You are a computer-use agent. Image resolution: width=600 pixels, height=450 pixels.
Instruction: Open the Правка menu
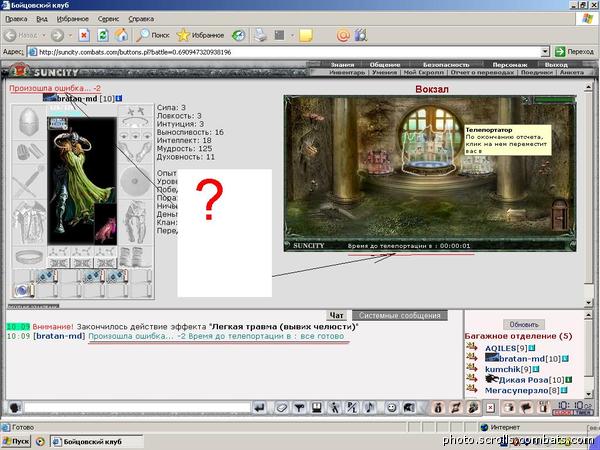coord(16,19)
